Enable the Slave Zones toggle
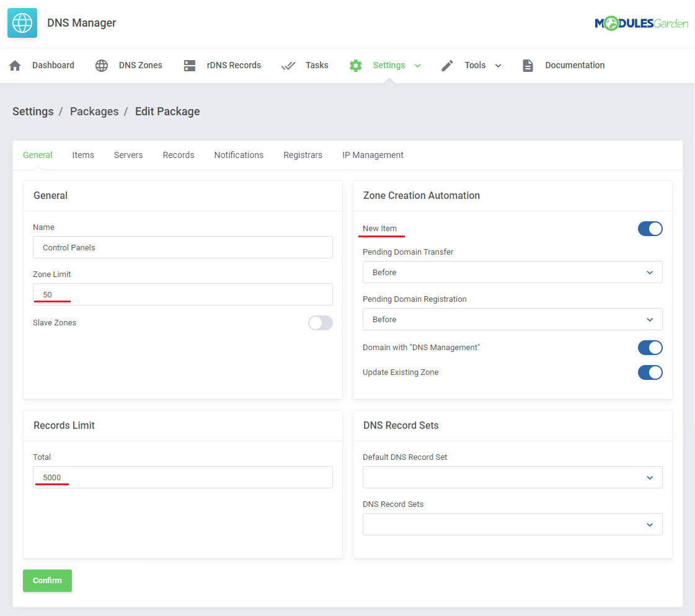 point(320,323)
